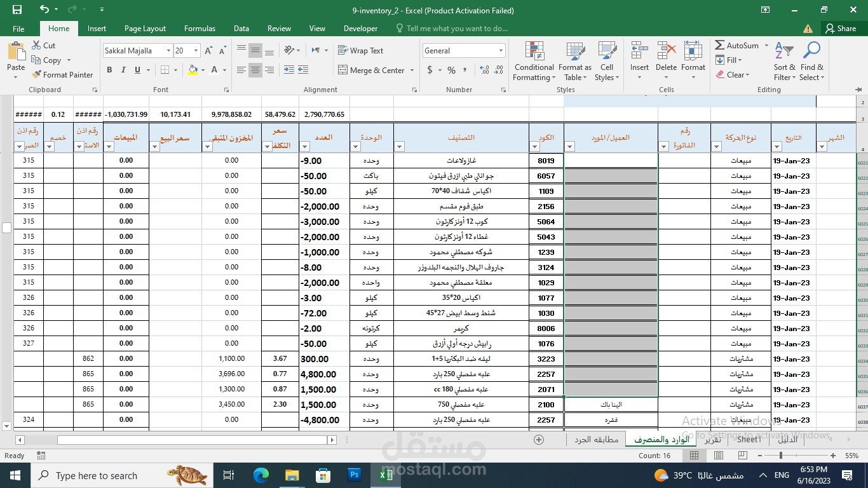The width and height of the screenshot is (868, 488).
Task: Copy the selected cells
Action: [46, 60]
